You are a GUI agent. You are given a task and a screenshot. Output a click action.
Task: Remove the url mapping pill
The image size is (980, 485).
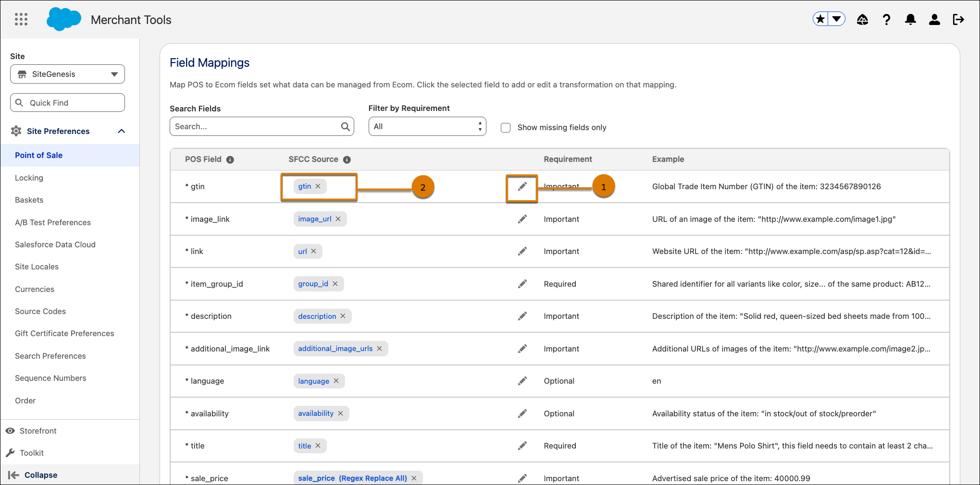click(x=313, y=251)
